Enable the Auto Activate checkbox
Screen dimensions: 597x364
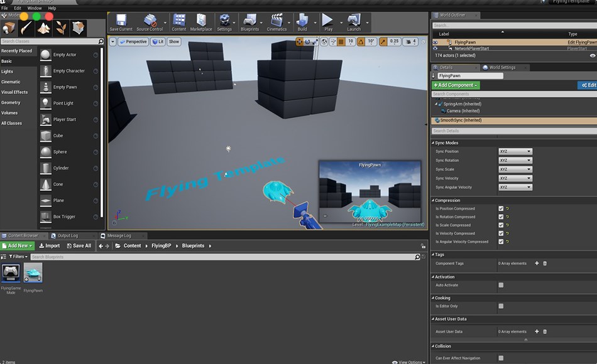pyautogui.click(x=500, y=285)
